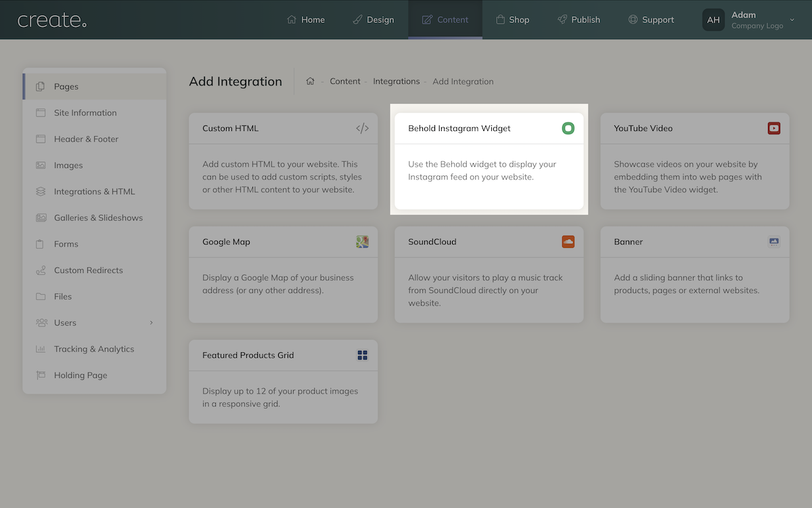Open Holding Page settings
The image size is (812, 508).
pyautogui.click(x=95, y=375)
